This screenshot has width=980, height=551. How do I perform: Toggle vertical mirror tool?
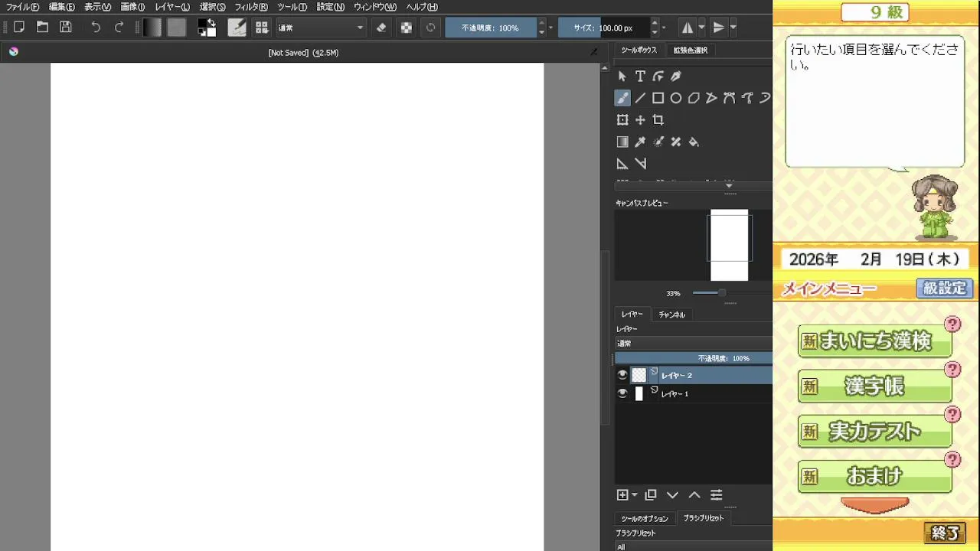tap(718, 28)
